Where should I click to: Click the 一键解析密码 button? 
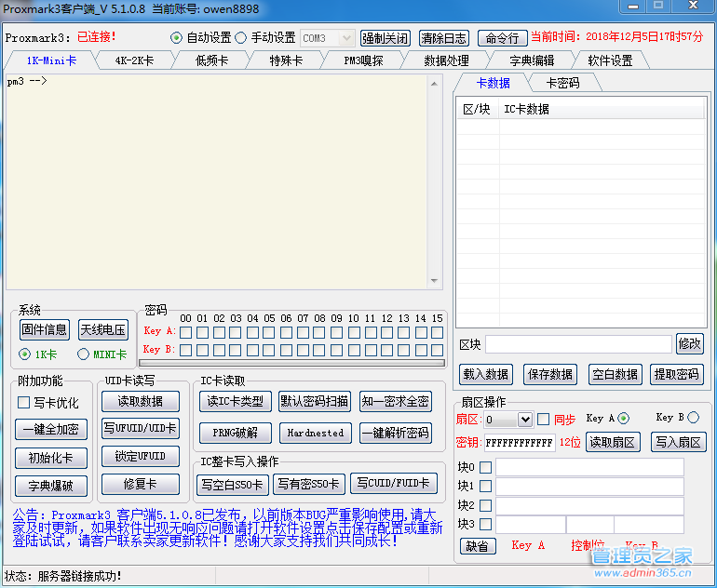396,433
